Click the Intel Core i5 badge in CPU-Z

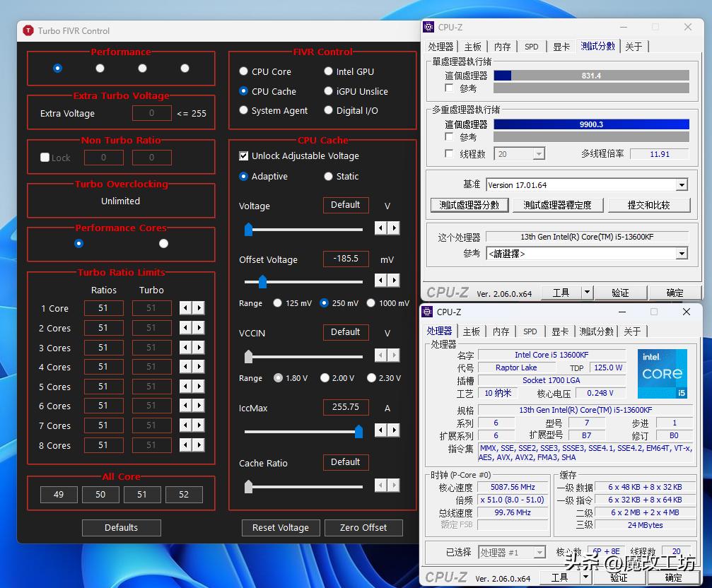click(662, 372)
